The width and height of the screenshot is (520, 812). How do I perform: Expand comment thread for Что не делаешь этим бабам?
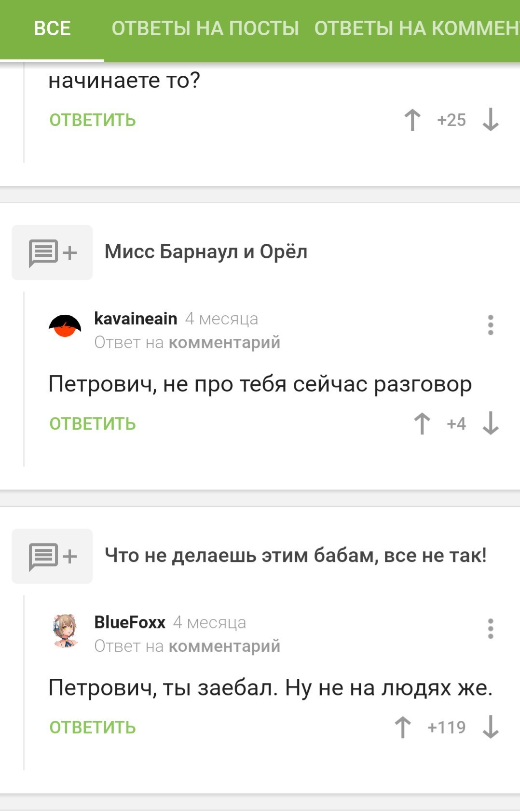(52, 556)
